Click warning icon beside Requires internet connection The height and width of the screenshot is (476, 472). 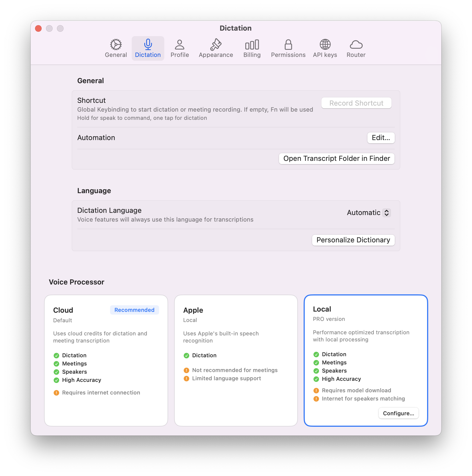coord(56,393)
